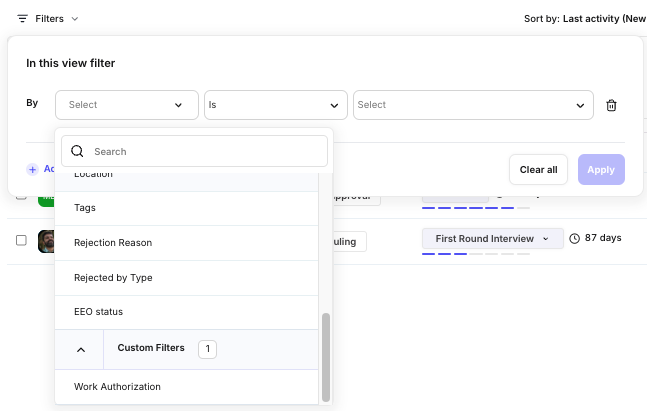Click the trash icon to delete filter row
This screenshot has height=411, width=647.
612,105
